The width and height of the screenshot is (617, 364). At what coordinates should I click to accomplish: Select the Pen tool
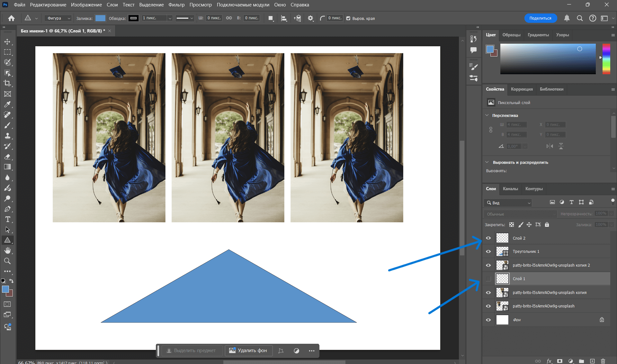(x=7, y=209)
